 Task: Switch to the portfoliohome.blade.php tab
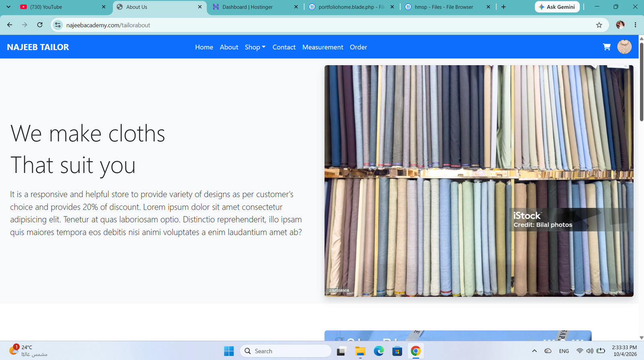pos(351,7)
